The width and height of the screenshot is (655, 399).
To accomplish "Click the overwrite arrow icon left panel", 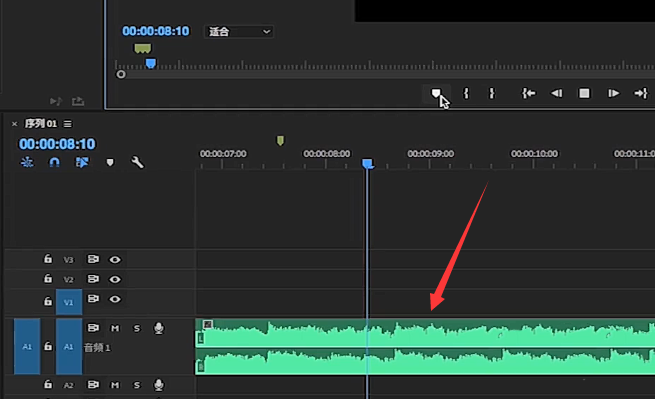I will point(56,102).
